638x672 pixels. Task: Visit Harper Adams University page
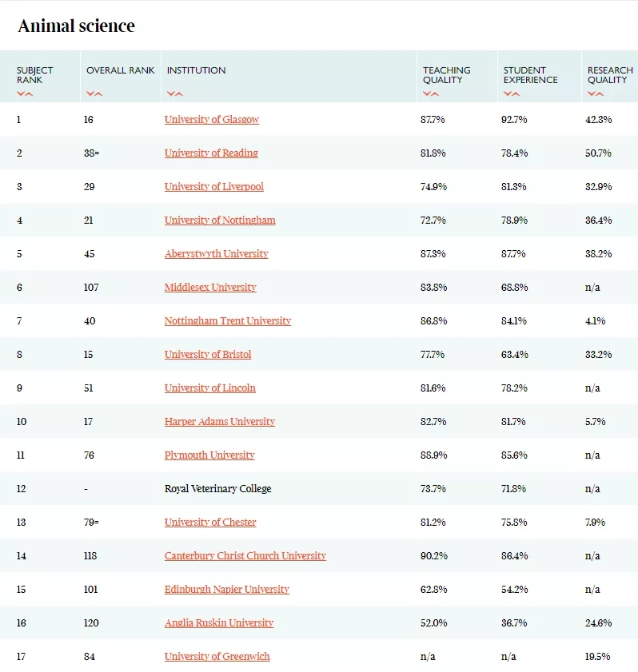click(220, 422)
